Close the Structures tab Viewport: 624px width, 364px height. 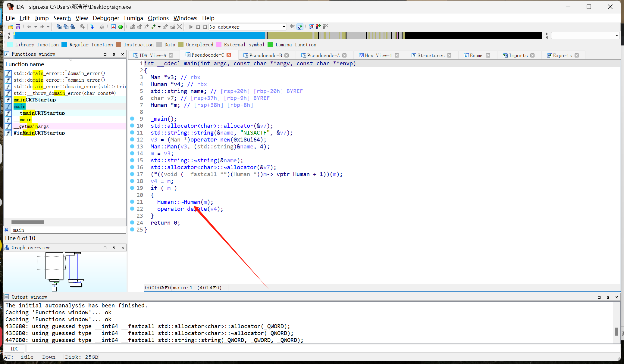[449, 55]
